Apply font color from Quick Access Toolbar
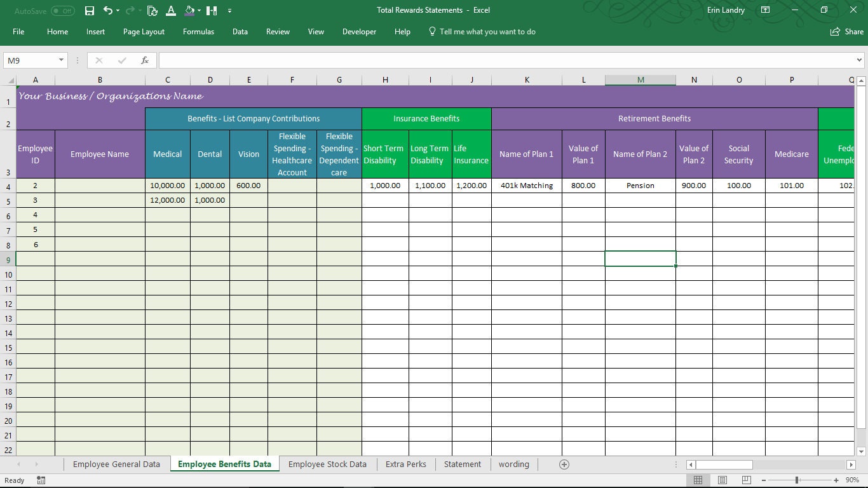This screenshot has width=868, height=488. click(170, 10)
